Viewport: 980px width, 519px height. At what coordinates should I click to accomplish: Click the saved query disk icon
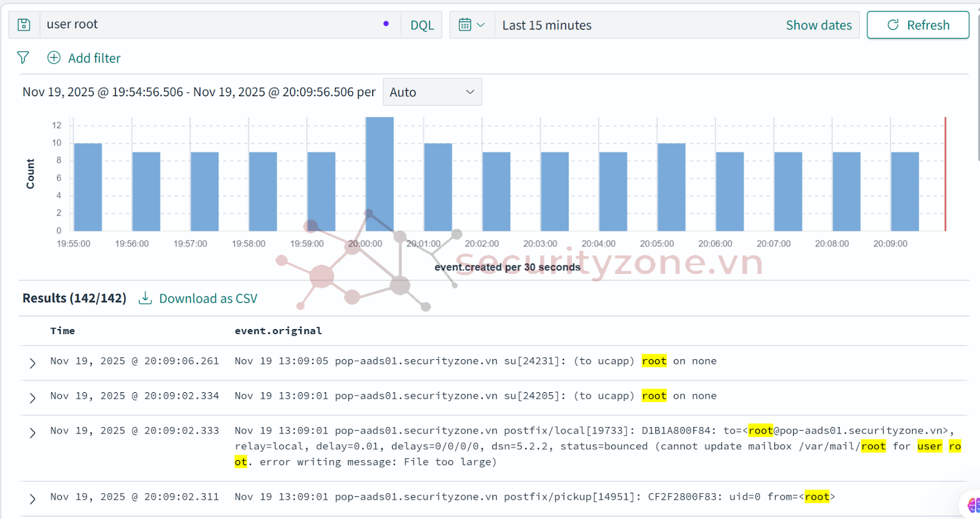pyautogui.click(x=24, y=25)
